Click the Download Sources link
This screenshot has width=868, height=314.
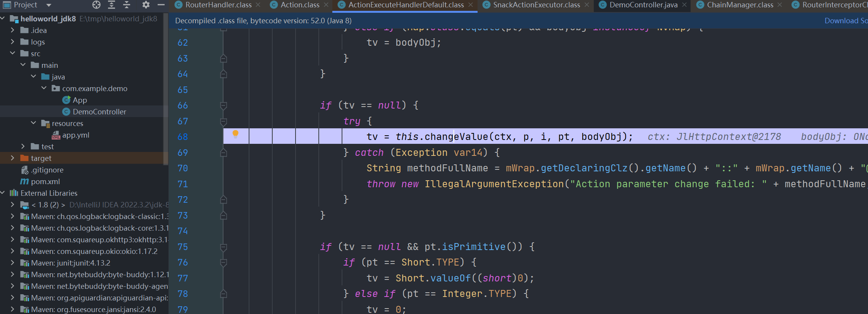coord(846,21)
